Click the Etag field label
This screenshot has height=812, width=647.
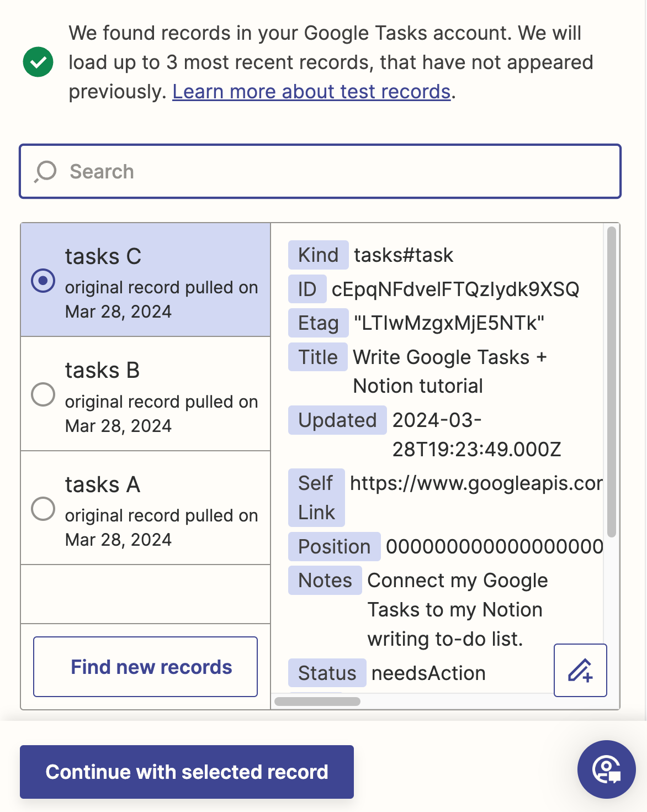point(318,323)
